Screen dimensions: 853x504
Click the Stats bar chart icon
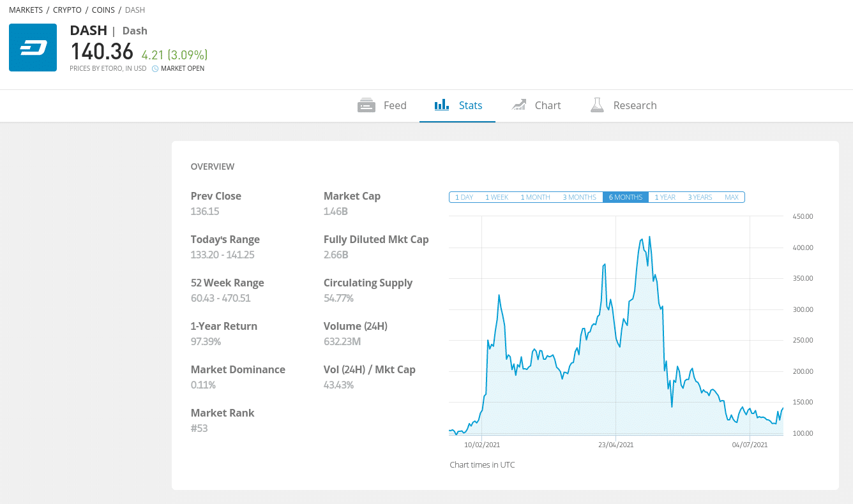click(x=442, y=105)
